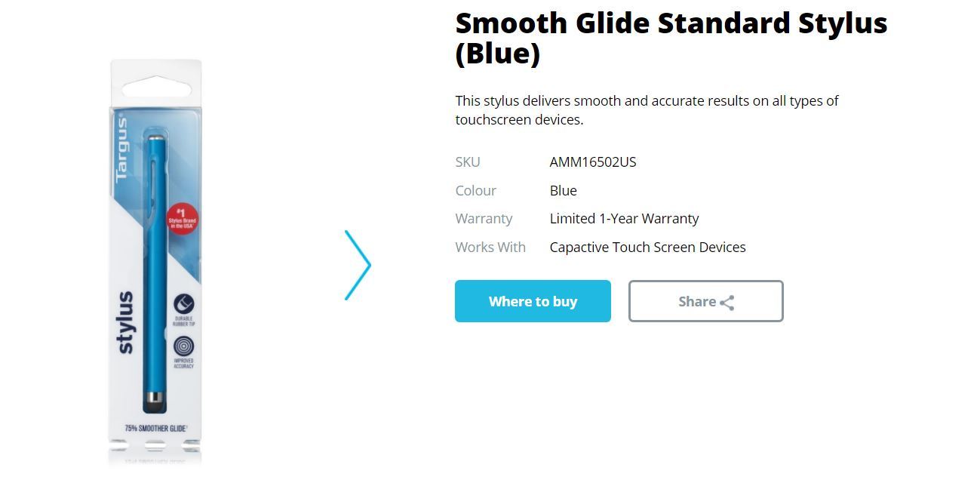Click the Works With label

[490, 248]
